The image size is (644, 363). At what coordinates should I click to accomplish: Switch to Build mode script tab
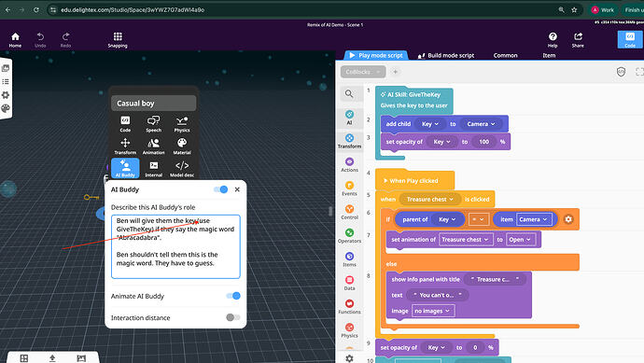(446, 55)
